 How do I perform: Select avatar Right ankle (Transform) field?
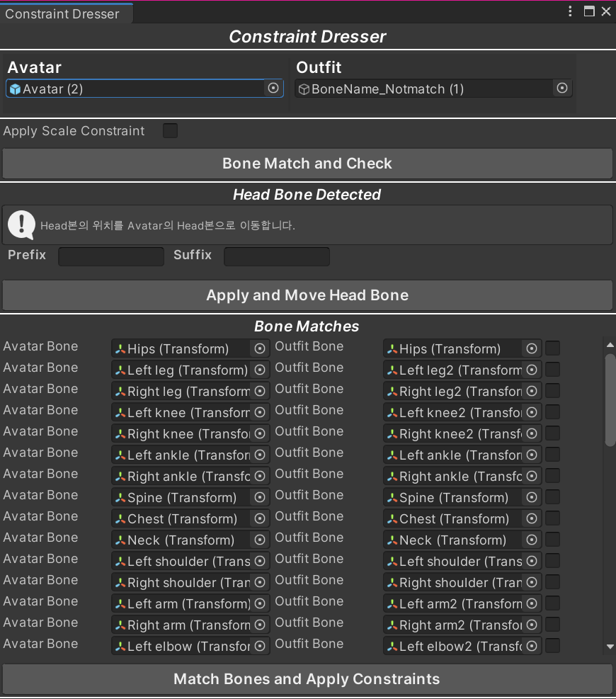tap(190, 476)
